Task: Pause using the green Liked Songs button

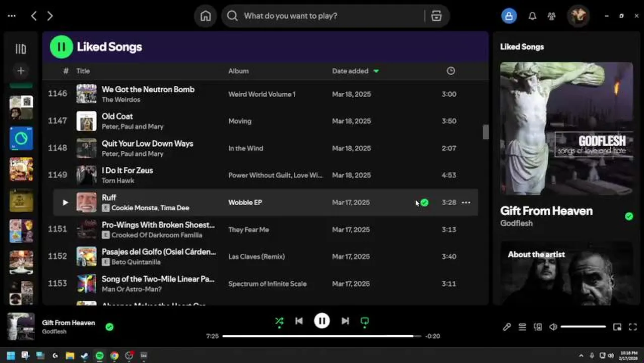Action: pos(61,47)
